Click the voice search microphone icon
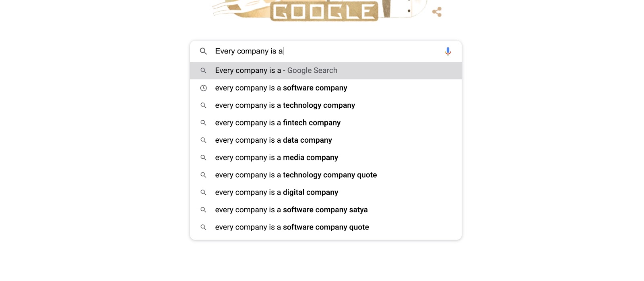Viewport: 644px width, 281px height. pos(448,51)
